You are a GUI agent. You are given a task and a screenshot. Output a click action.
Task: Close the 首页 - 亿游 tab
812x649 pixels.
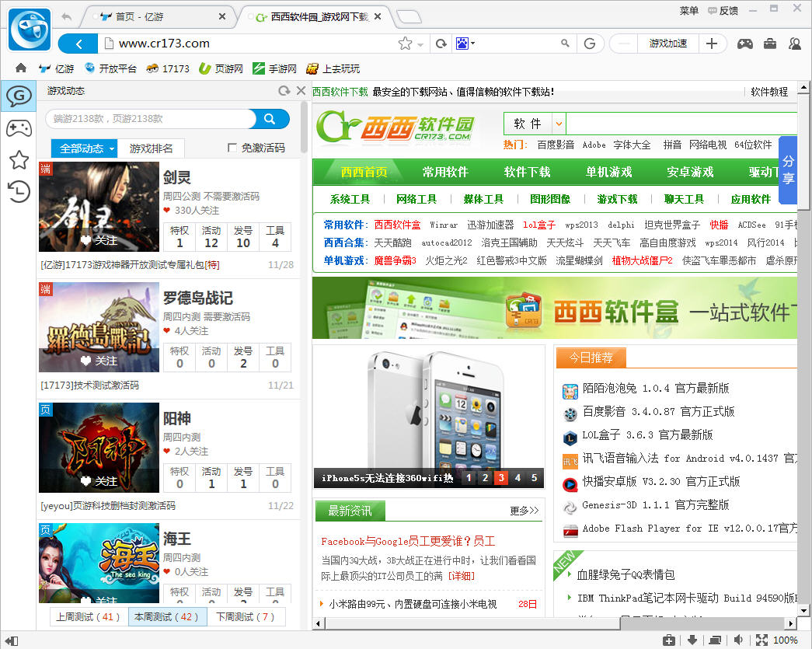point(222,16)
